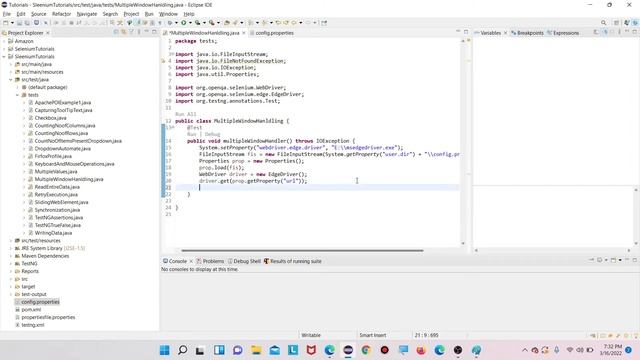Minimize the Console view
This screenshot has height=360, width=640.
[x=627, y=260]
